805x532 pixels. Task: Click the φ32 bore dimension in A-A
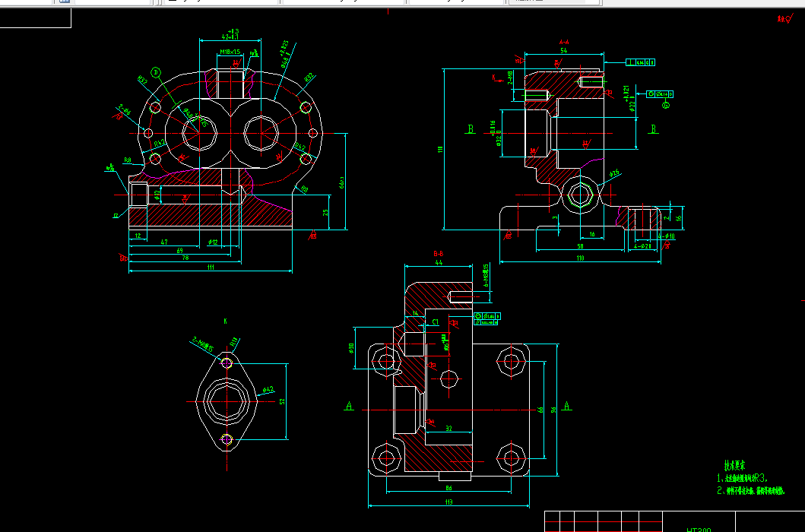click(x=496, y=134)
